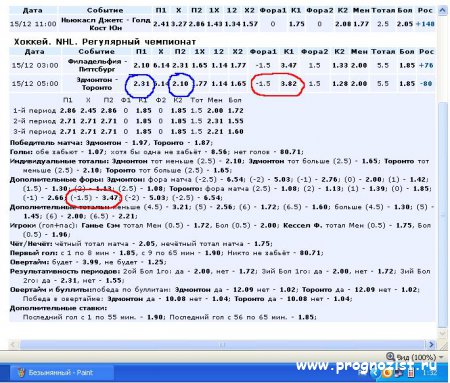Click the Эдмонтон - Торонто event name

[97, 84]
